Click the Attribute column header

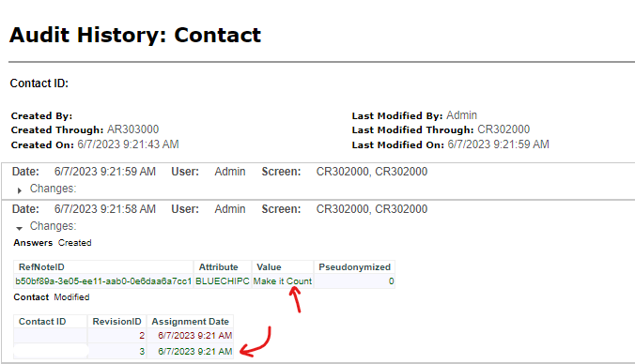point(223,267)
